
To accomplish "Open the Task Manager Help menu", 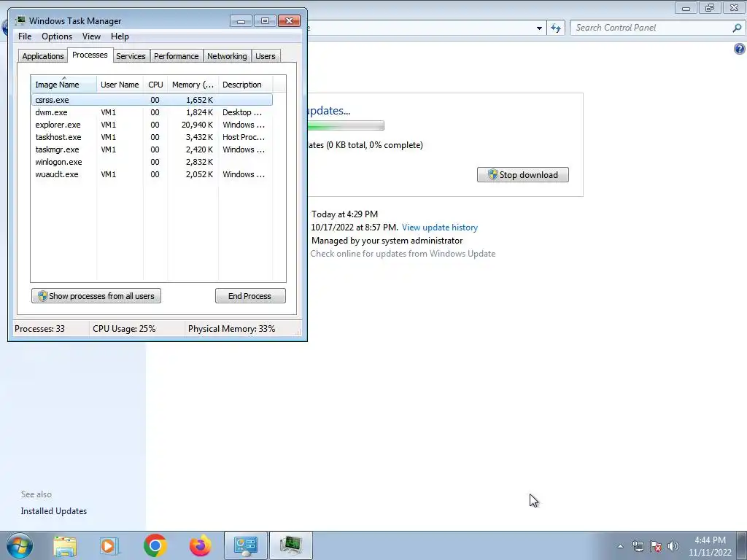I will click(x=120, y=36).
